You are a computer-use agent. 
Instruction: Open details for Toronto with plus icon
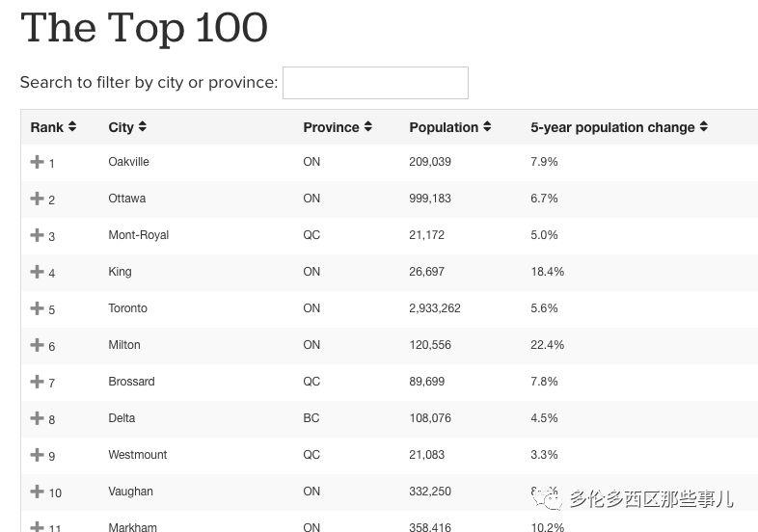click(37, 308)
